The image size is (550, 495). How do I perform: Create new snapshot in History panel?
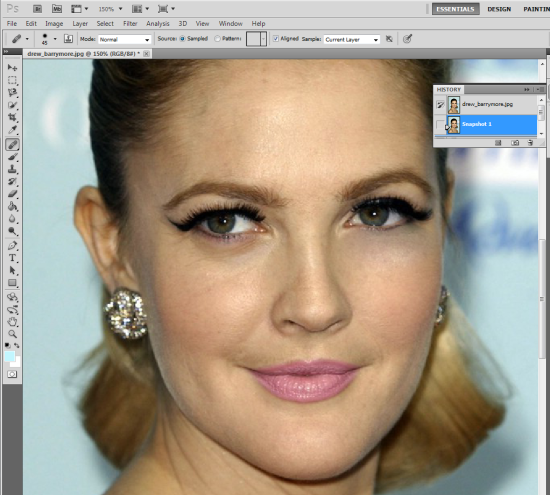515,143
